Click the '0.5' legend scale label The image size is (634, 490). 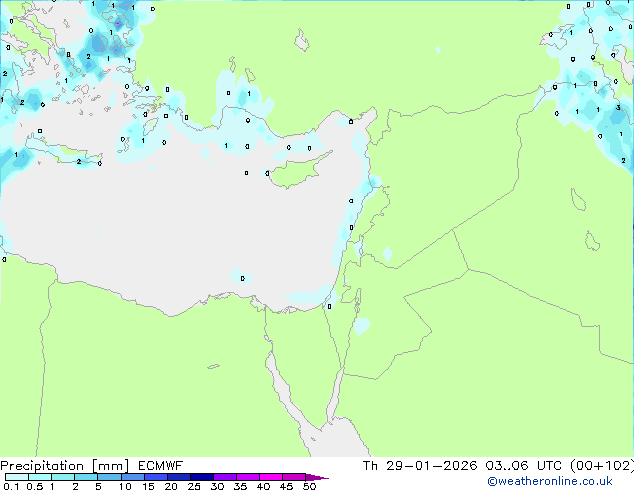coord(35,486)
